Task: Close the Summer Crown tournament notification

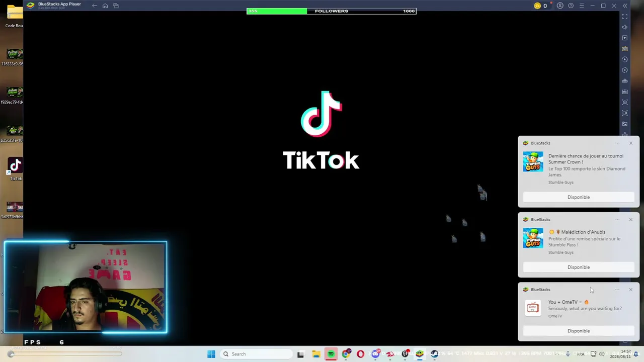Action: [630, 143]
